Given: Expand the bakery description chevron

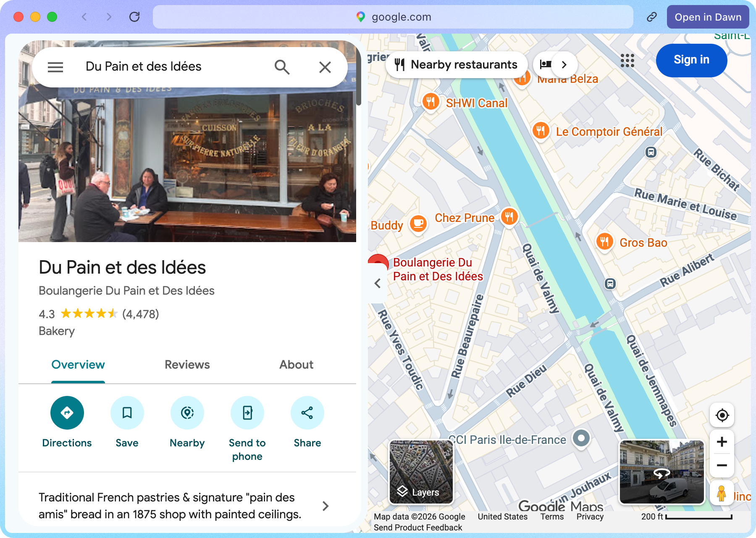Looking at the screenshot, I should (325, 506).
